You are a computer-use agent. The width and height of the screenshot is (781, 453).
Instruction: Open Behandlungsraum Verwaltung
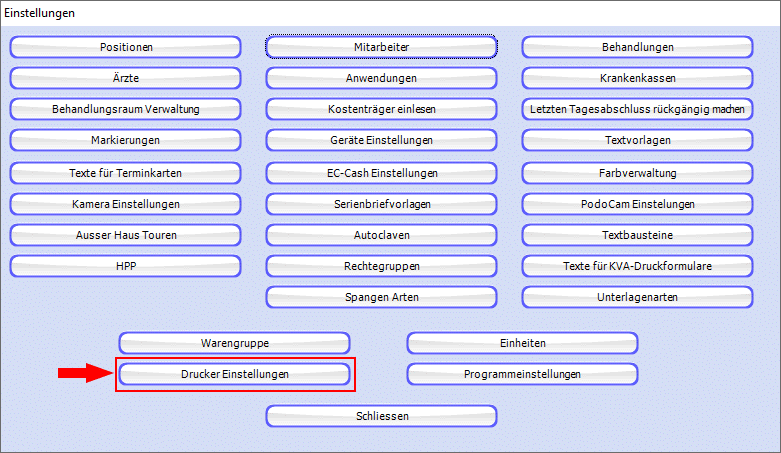(125, 109)
